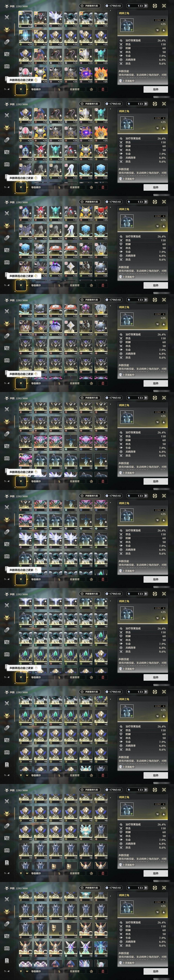The width and height of the screenshot is (174, 980).
Task: Click the close X icon in topmost header
Action: (x=164, y=6)
